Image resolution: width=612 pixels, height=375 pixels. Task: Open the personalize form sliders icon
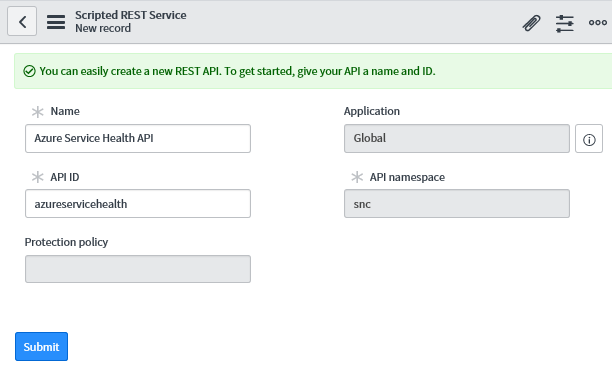pos(565,23)
